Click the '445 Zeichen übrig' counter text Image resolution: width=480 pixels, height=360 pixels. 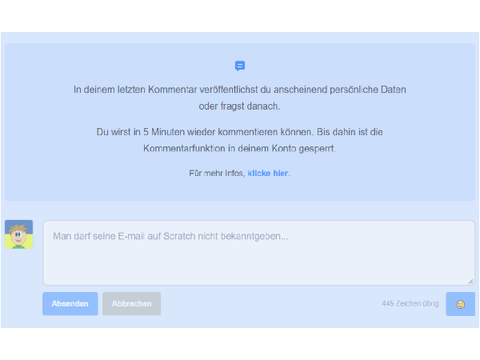click(x=410, y=304)
